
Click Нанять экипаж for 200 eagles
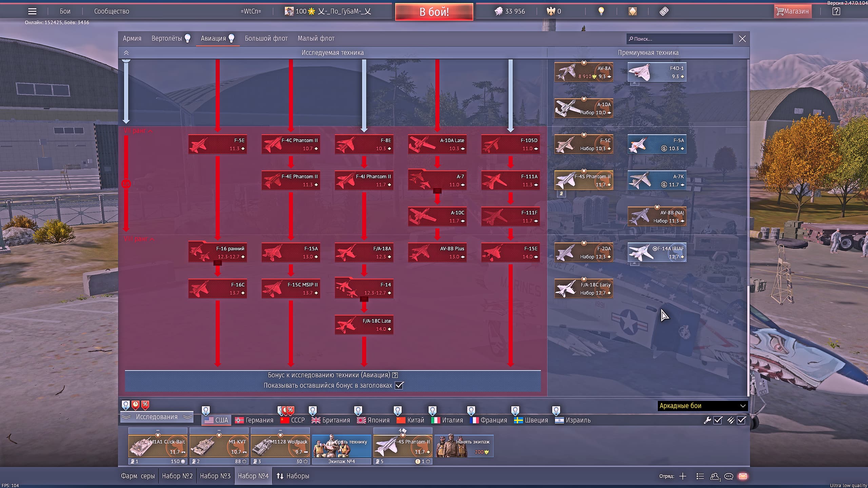(464, 446)
